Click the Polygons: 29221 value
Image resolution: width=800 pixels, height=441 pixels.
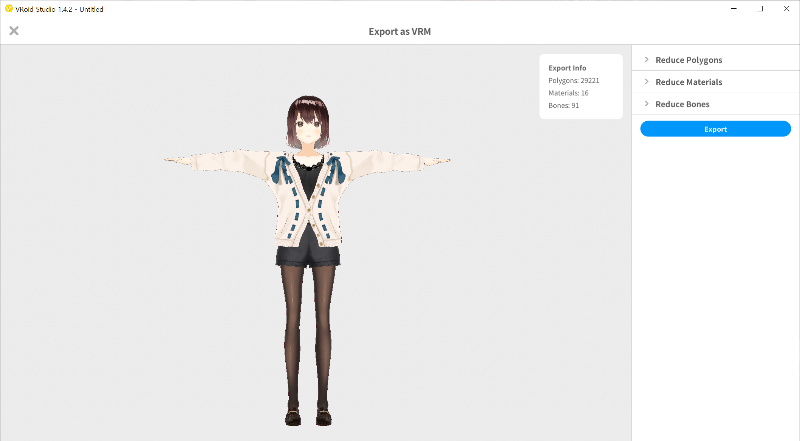click(573, 81)
